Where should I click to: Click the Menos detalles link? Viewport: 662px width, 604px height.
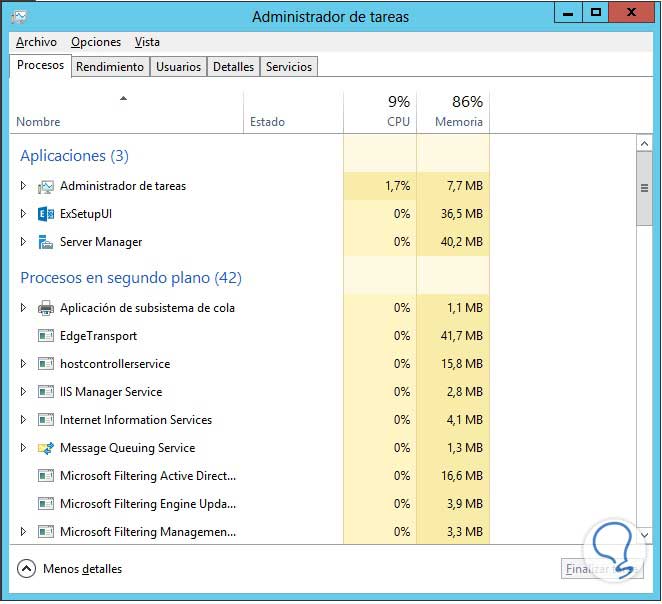[x=82, y=569]
